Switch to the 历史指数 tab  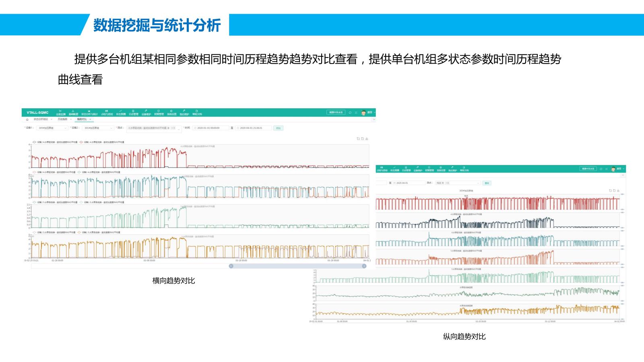(62, 119)
